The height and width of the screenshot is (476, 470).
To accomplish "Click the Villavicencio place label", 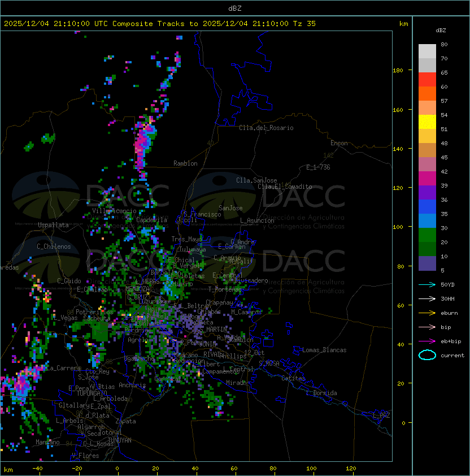I will [114, 211].
